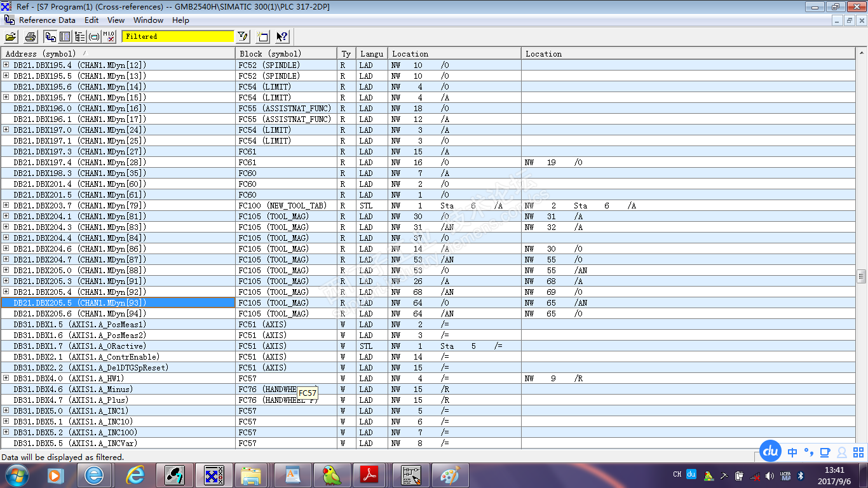Open the Filter settings funnel icon
This screenshot has height=488, width=868.
(243, 37)
